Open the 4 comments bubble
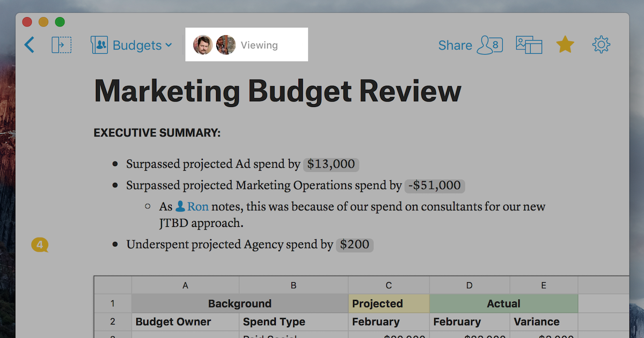 (40, 245)
